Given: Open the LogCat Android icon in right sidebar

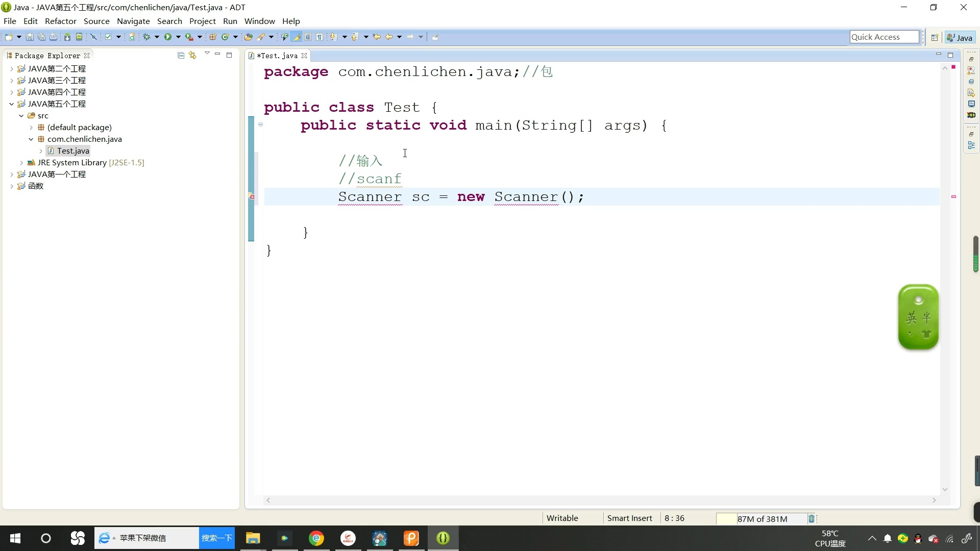Looking at the screenshot, I should tap(971, 115).
